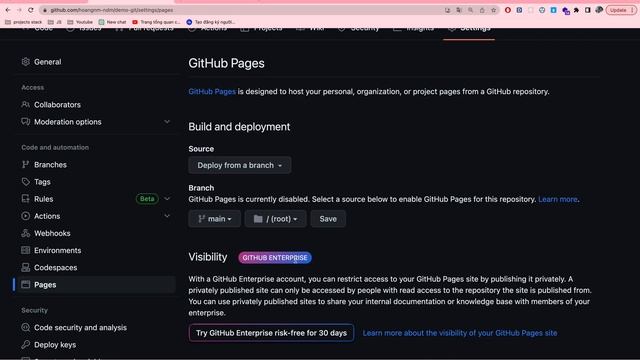Open Branches using the branch icon

point(26,164)
